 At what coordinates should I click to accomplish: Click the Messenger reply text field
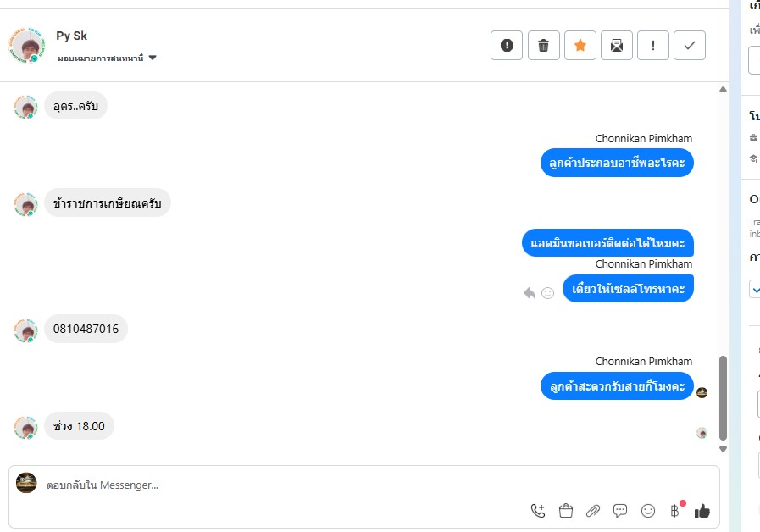280,485
